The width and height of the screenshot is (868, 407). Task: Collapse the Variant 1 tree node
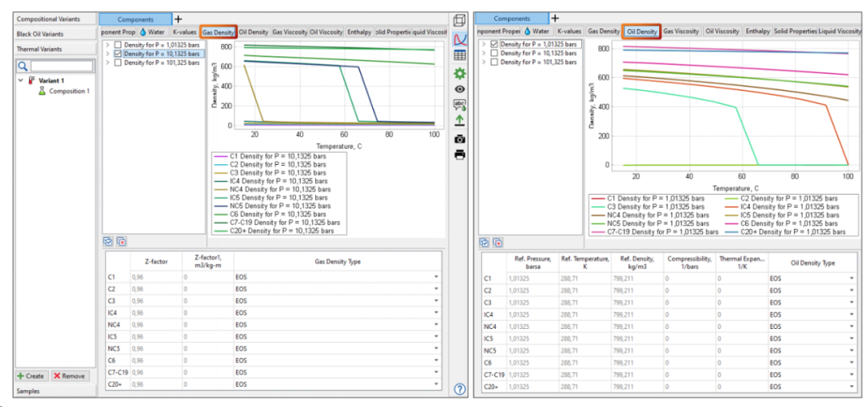(22, 80)
